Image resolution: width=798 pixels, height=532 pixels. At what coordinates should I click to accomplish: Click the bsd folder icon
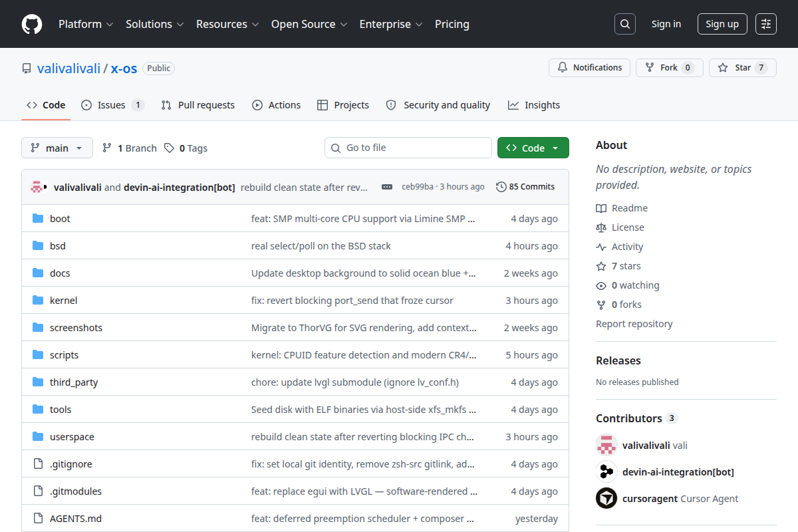coord(38,246)
